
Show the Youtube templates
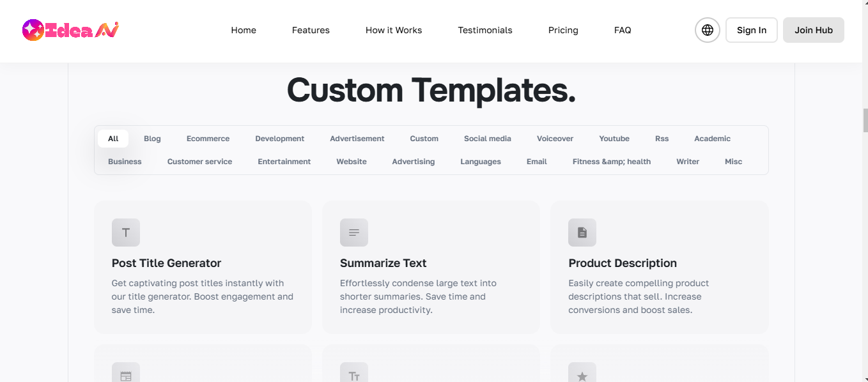614,139
